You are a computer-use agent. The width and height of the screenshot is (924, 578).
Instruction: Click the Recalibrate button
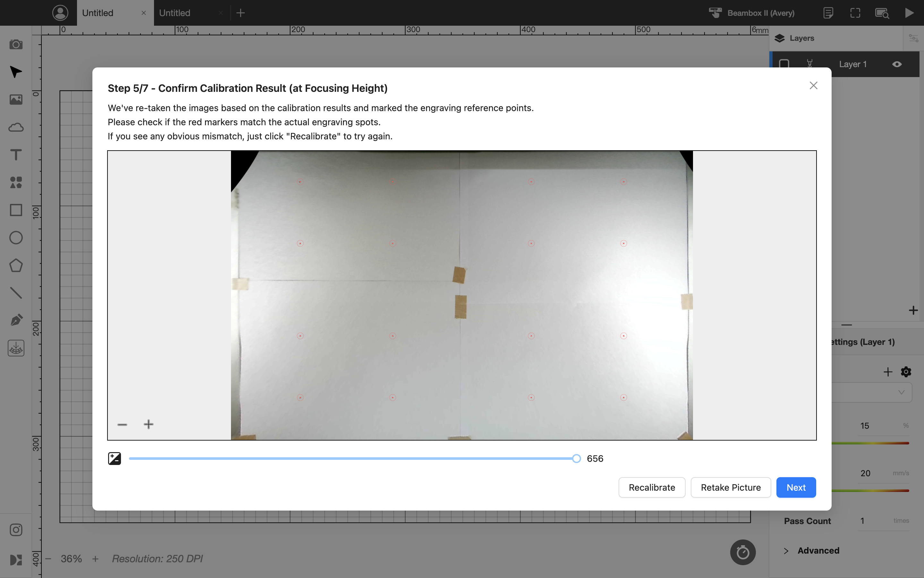(652, 487)
